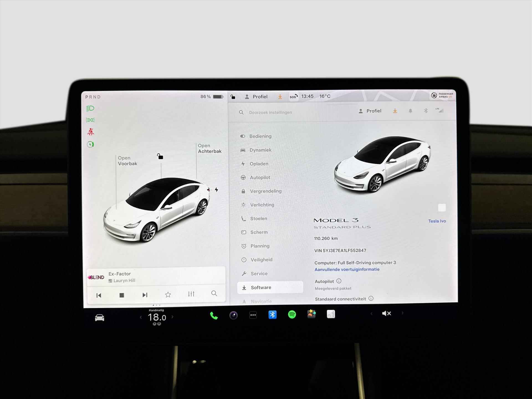
Task: Expand the Navigatie settings section
Action: pos(260,301)
